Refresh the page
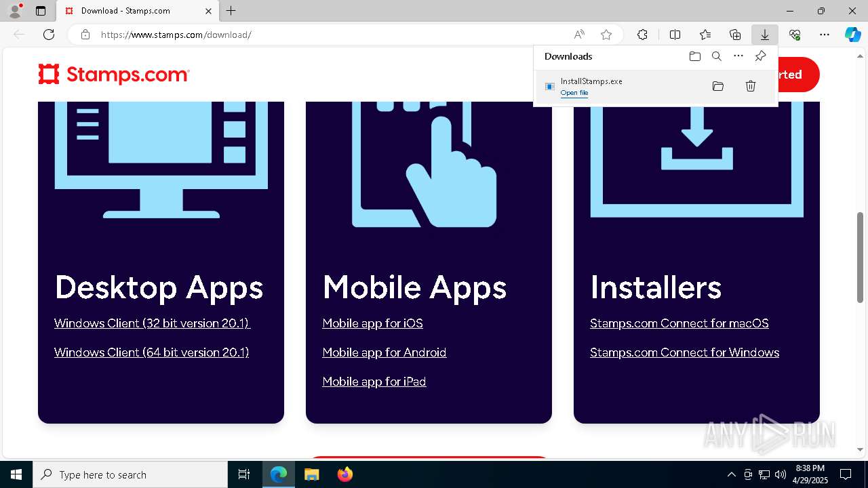The height and width of the screenshot is (488, 868). tap(49, 35)
